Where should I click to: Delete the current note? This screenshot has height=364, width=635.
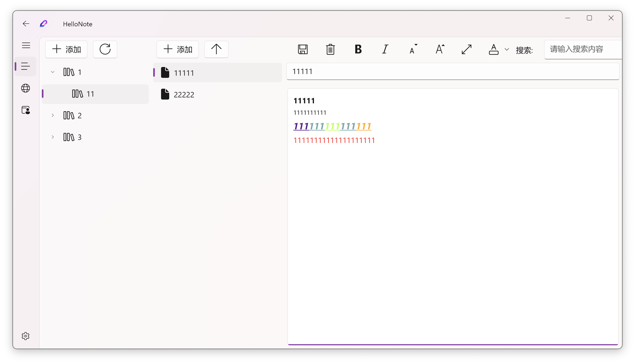(330, 49)
